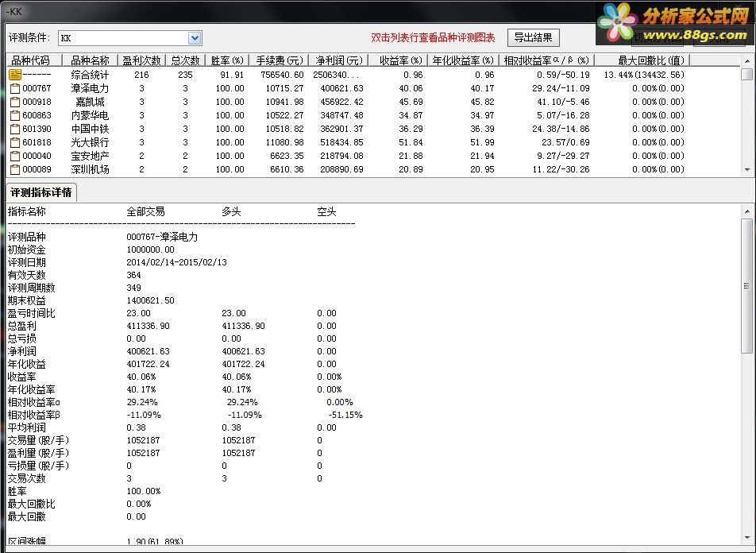Click the 全部交易 column heading in details

tap(145, 212)
